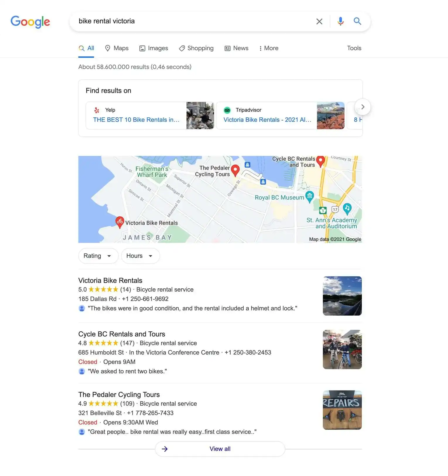Switch to the Images tab
This screenshot has width=448, height=476.
[154, 48]
